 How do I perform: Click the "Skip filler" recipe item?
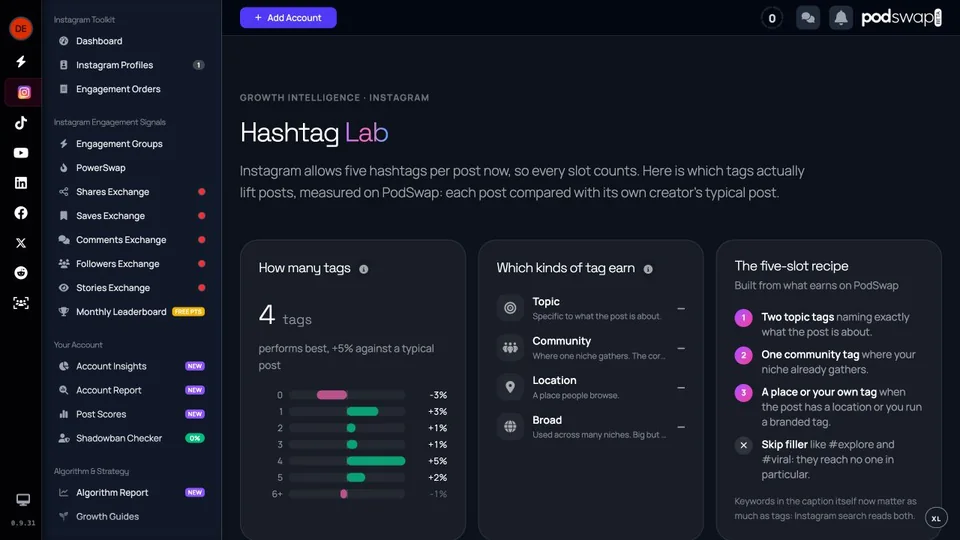(x=830, y=459)
